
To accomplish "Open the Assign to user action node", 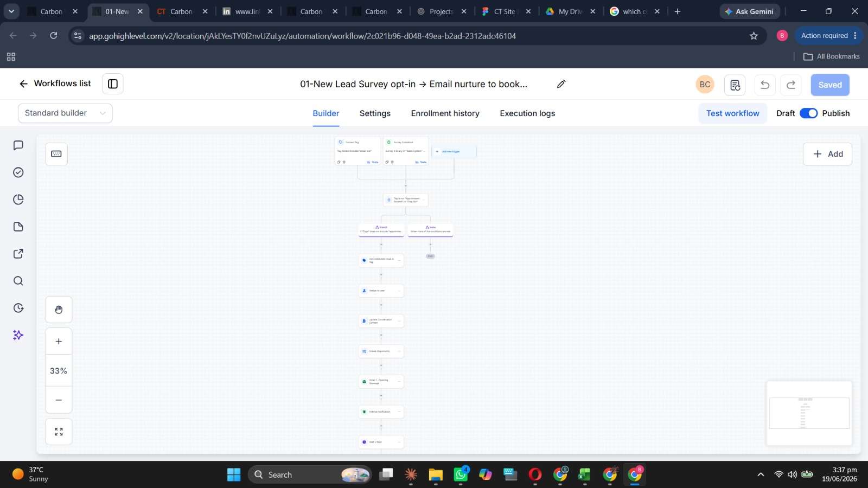I will coord(381,291).
